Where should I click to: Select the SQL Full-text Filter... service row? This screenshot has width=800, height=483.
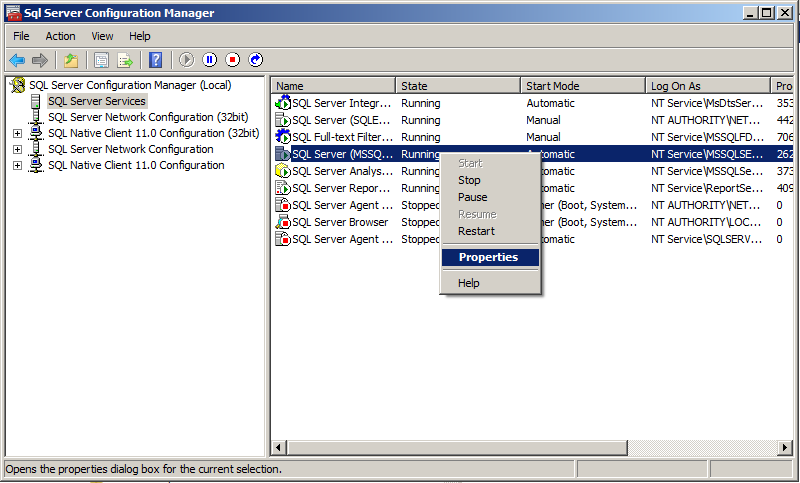tap(533, 137)
